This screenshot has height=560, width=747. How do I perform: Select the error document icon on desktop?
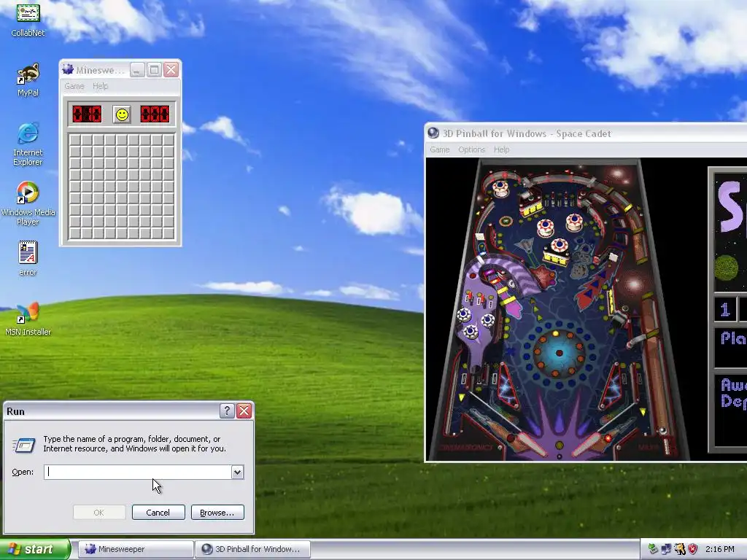(28, 259)
